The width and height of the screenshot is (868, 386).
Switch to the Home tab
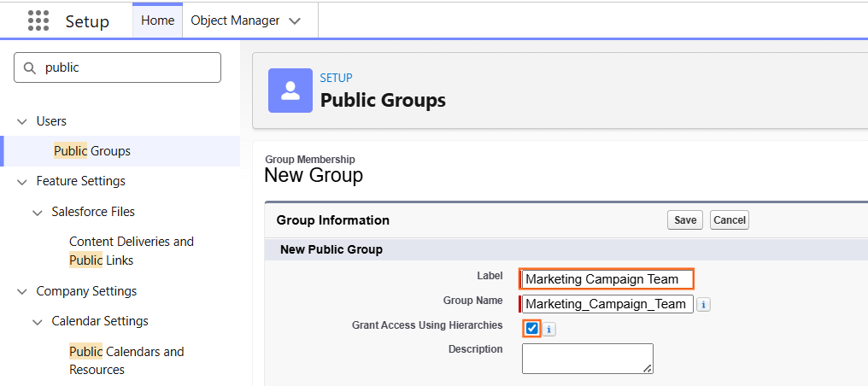point(158,20)
